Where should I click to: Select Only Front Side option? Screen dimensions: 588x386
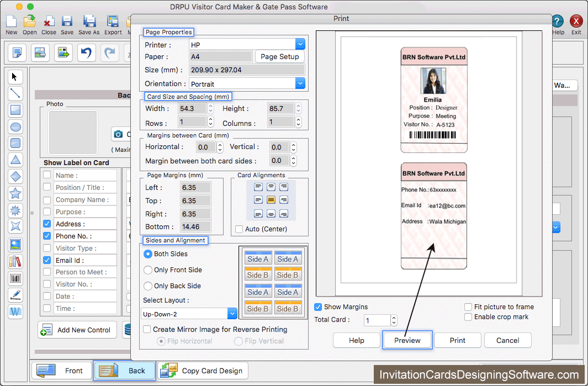[x=148, y=270]
